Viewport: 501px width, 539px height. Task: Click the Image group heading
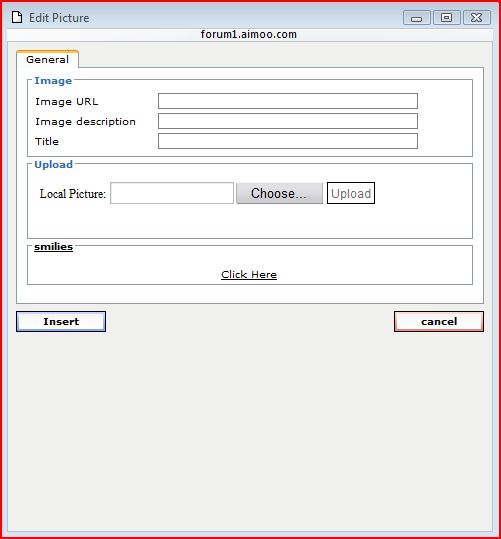[53, 81]
